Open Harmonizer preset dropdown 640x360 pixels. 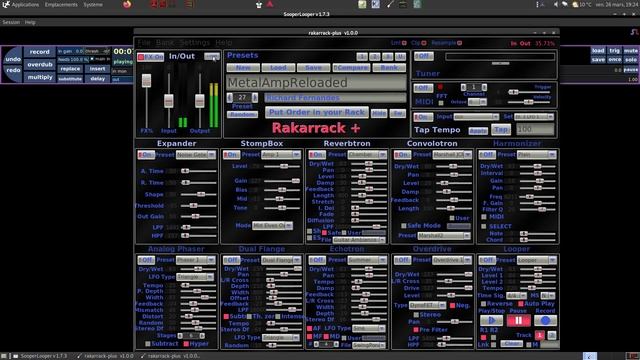click(x=536, y=155)
